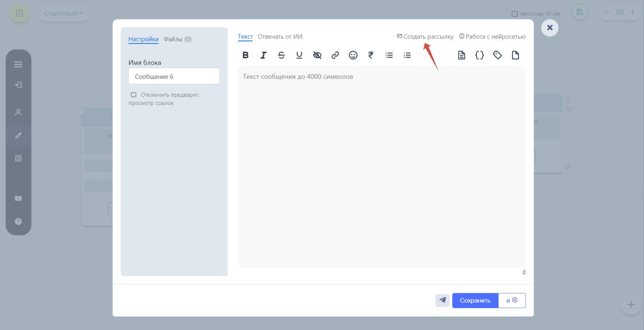This screenshot has width=644, height=330.
Task: Open the help question mark icon
Action: click(x=18, y=222)
